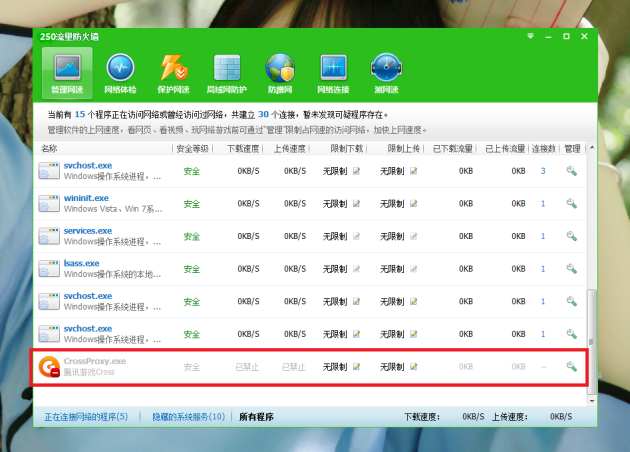Open the 保护网速 speed protection tool
The image size is (630, 452).
coord(173,73)
